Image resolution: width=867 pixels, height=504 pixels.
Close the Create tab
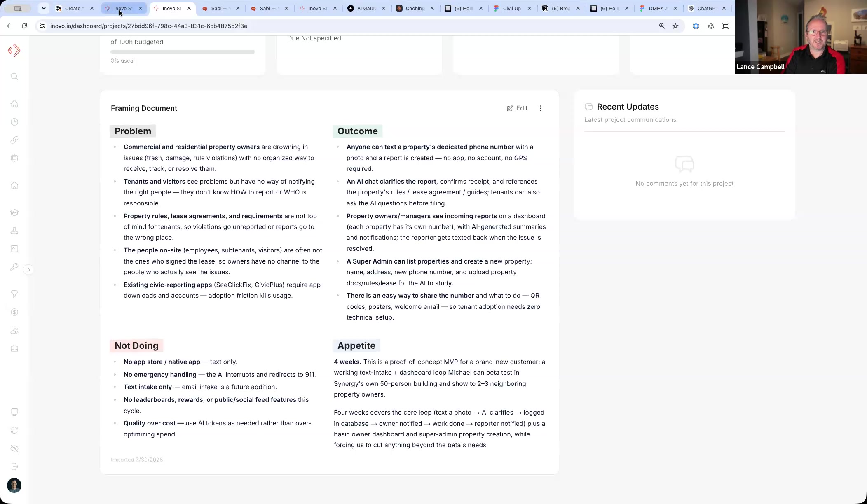pyautogui.click(x=92, y=8)
